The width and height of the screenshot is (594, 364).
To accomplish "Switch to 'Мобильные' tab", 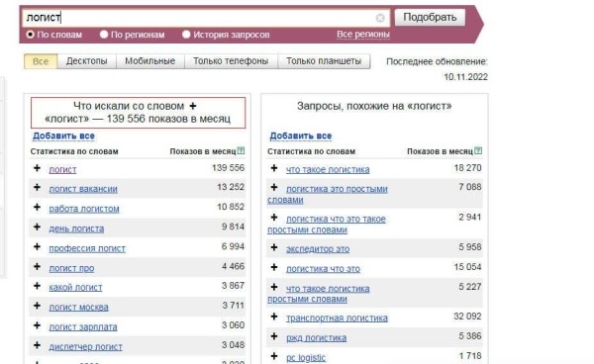I will point(150,61).
